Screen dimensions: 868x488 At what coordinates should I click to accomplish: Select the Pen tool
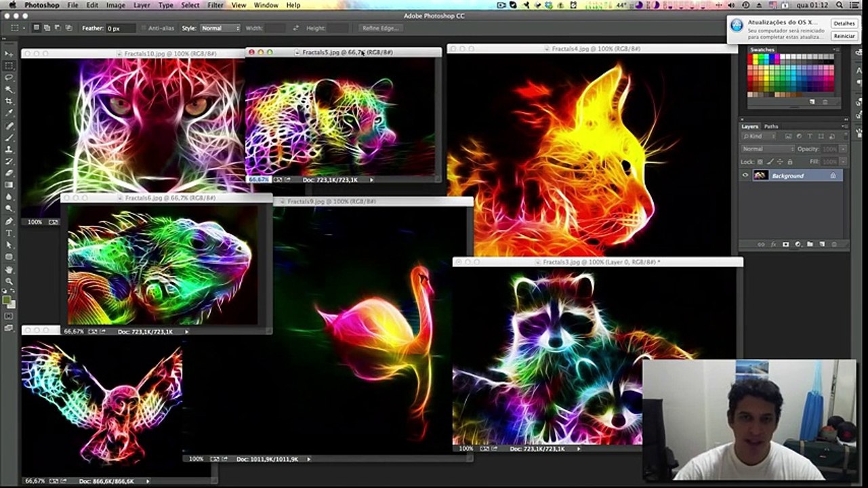(9, 221)
